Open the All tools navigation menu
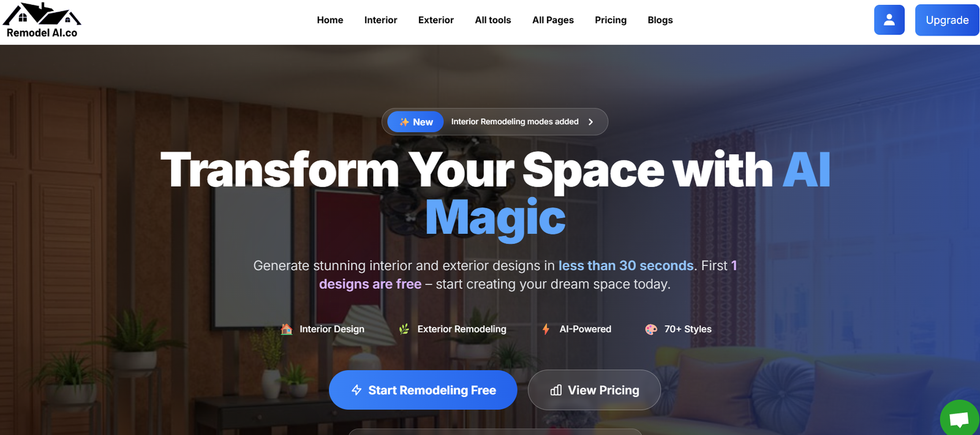The height and width of the screenshot is (435, 980). (x=492, y=20)
